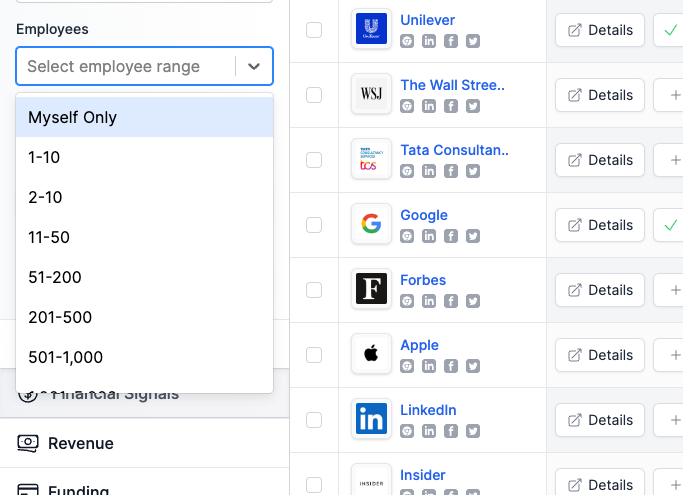
Task: Open Unilever's Facebook icon
Action: pos(451,41)
